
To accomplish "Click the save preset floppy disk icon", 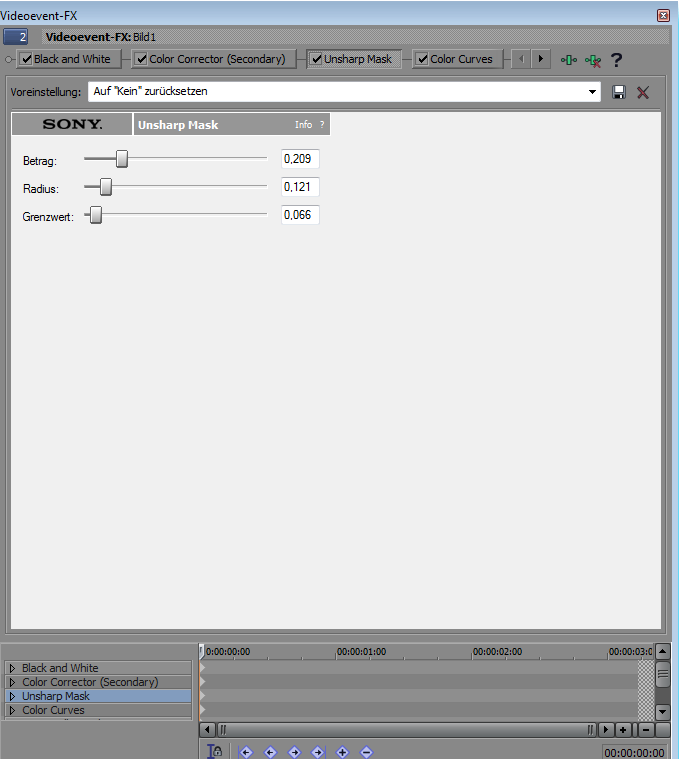I will [x=619, y=92].
